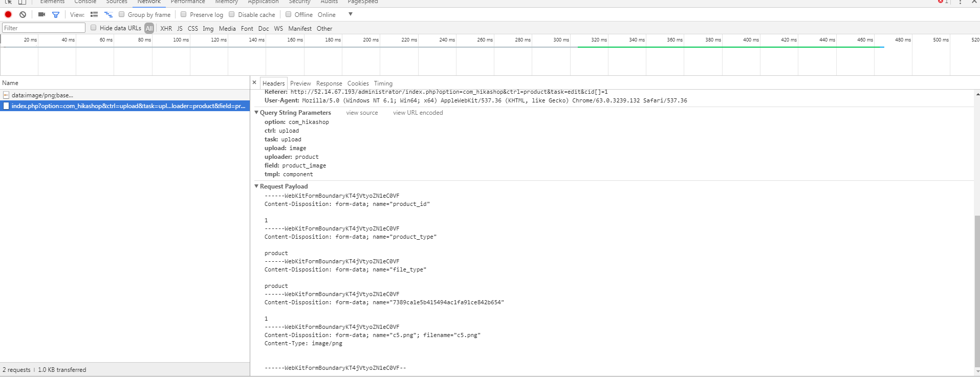Close the request details pane
This screenshot has height=377, width=980.
click(254, 82)
